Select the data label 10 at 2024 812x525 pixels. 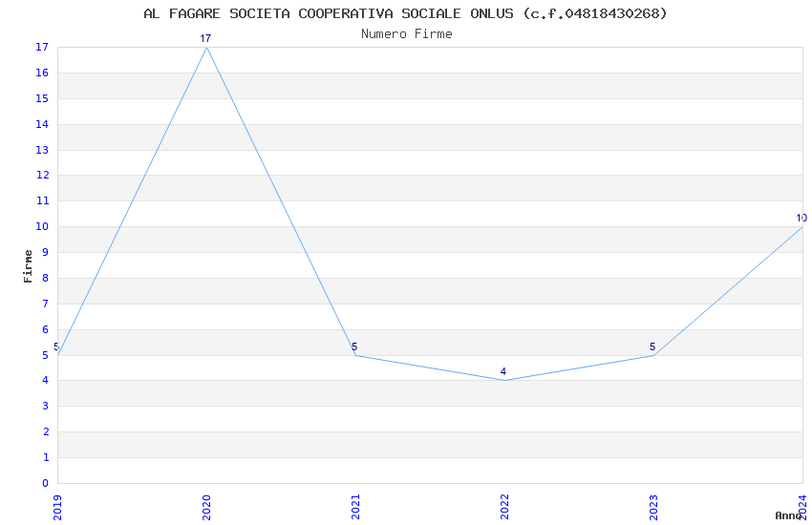tap(801, 218)
